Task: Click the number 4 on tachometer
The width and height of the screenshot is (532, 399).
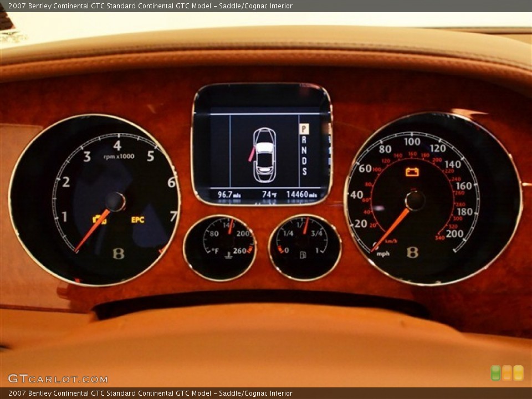Action: click(x=117, y=146)
